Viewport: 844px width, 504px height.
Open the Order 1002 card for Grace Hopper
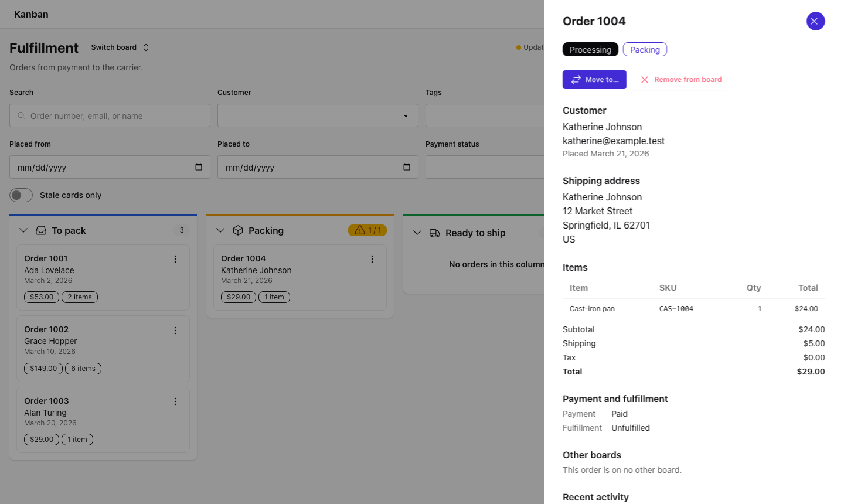(103, 349)
